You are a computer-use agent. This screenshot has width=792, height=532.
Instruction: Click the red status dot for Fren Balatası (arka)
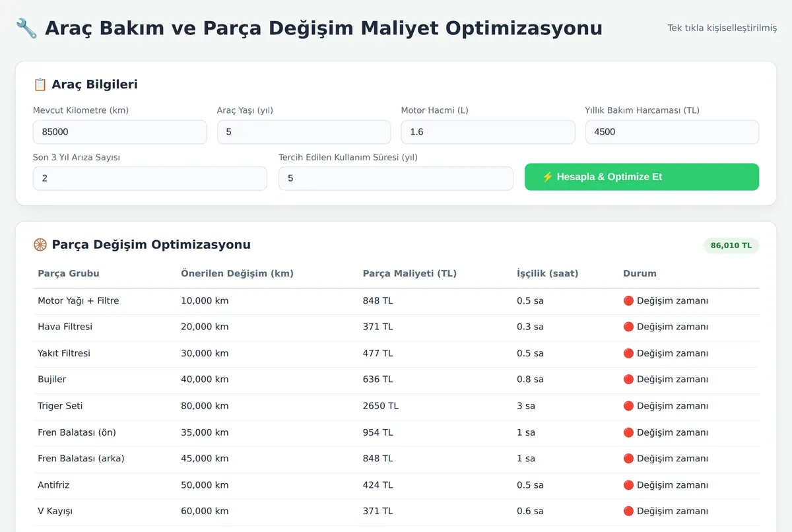pyautogui.click(x=628, y=459)
